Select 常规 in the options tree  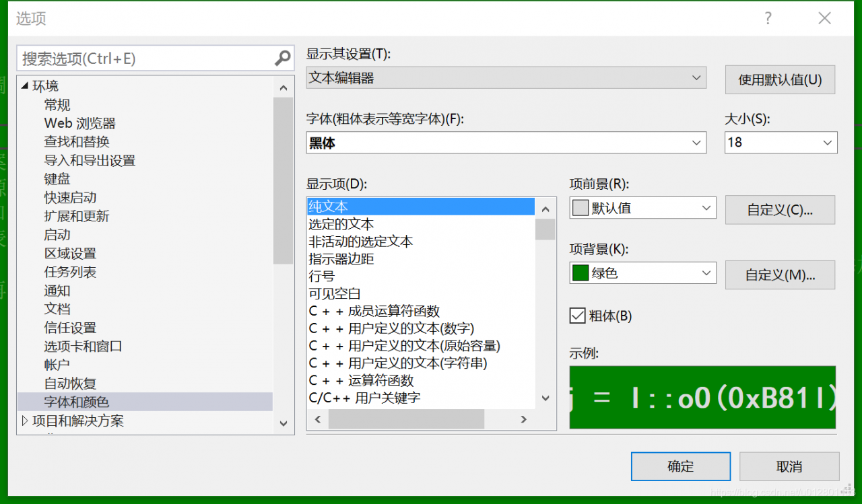[x=57, y=105]
